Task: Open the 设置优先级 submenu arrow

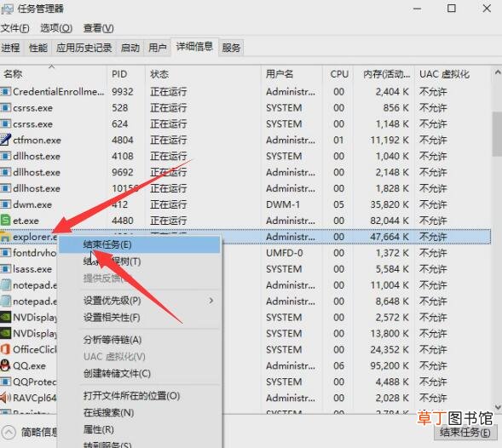Action: [211, 301]
